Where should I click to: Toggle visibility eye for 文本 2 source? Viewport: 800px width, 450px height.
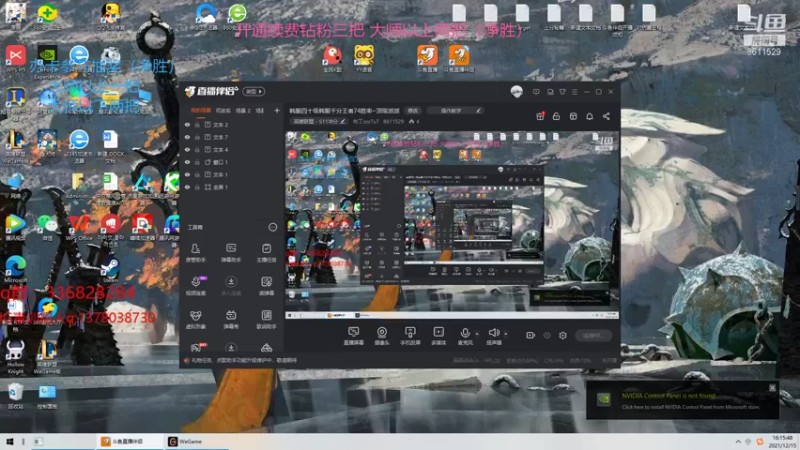[x=187, y=124]
